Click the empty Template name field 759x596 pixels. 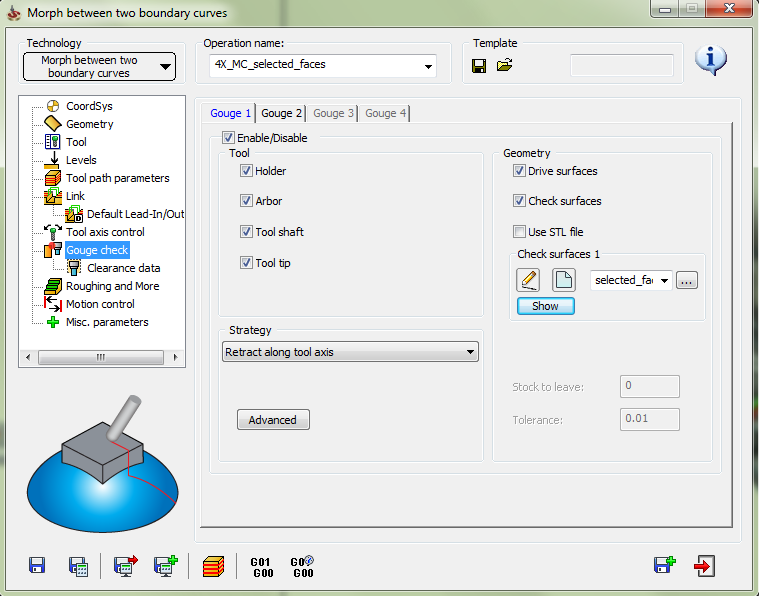[x=622, y=66]
